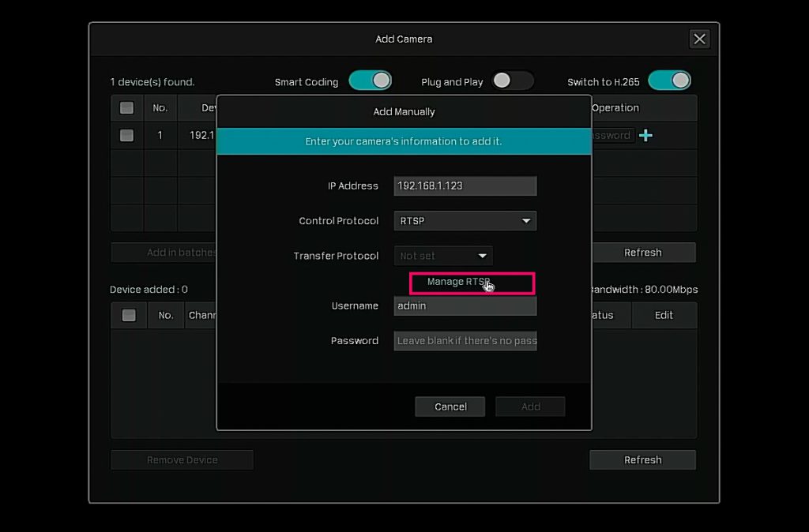Viewport: 809px width, 532px height.
Task: Close the Add Camera window
Action: tap(699, 39)
